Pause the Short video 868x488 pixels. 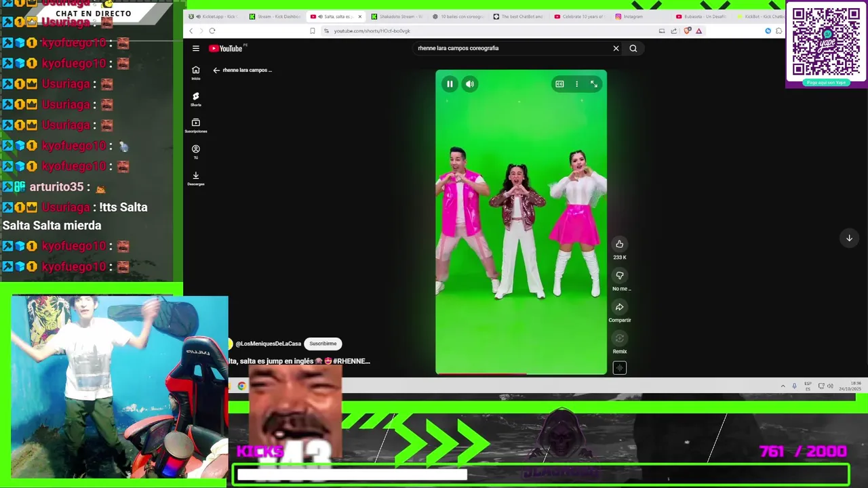tap(450, 84)
